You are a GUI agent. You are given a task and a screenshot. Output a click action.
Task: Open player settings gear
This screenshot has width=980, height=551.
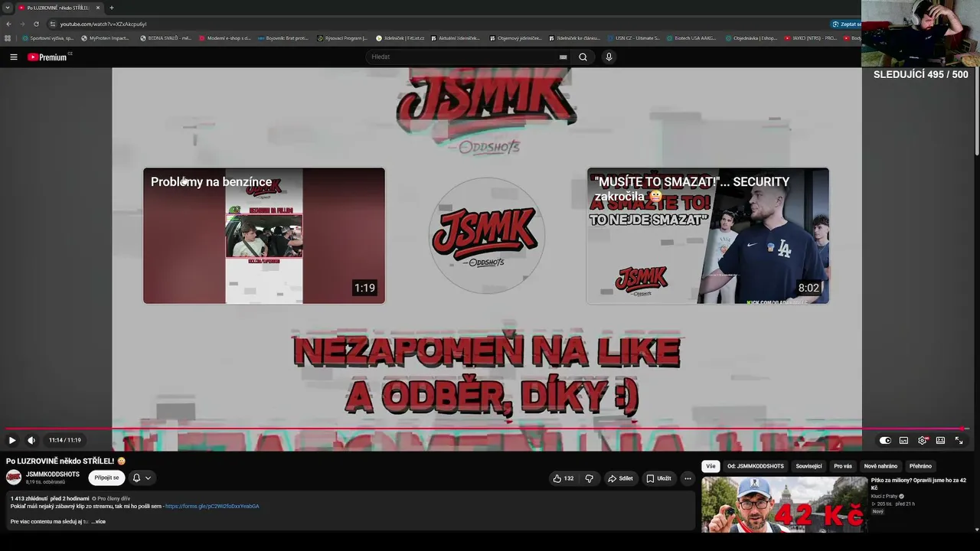pyautogui.click(x=922, y=440)
